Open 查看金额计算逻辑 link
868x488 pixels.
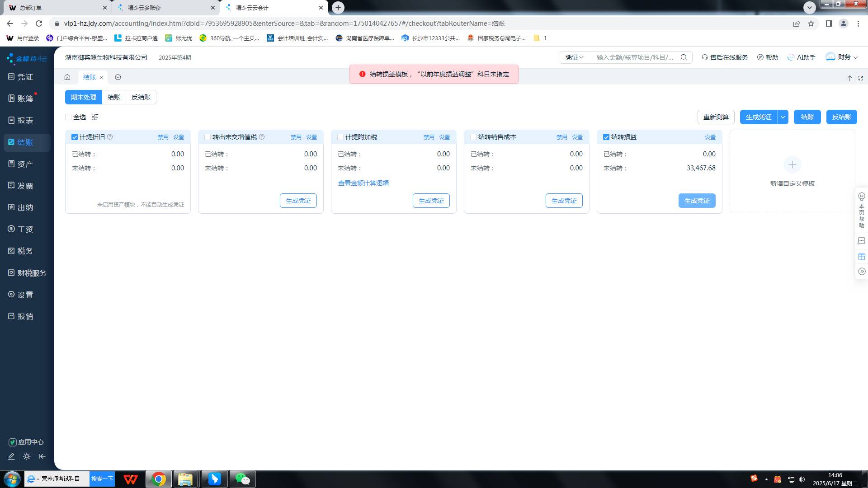[363, 183]
